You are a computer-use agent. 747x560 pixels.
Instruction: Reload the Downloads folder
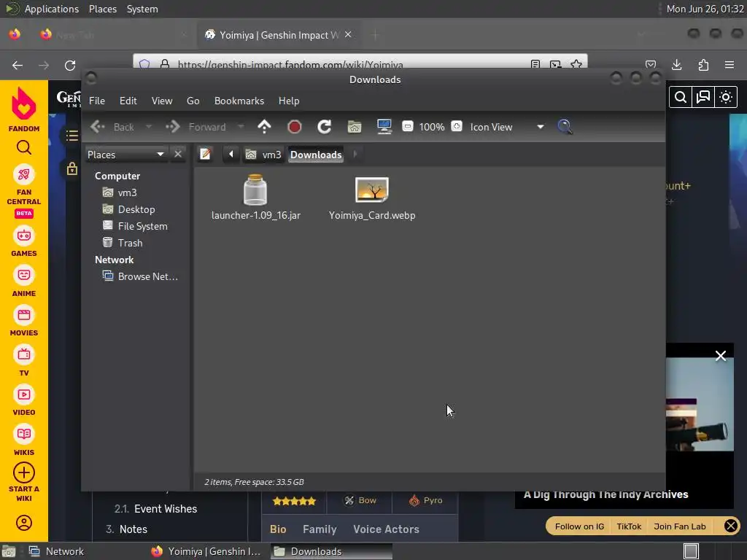[325, 127]
